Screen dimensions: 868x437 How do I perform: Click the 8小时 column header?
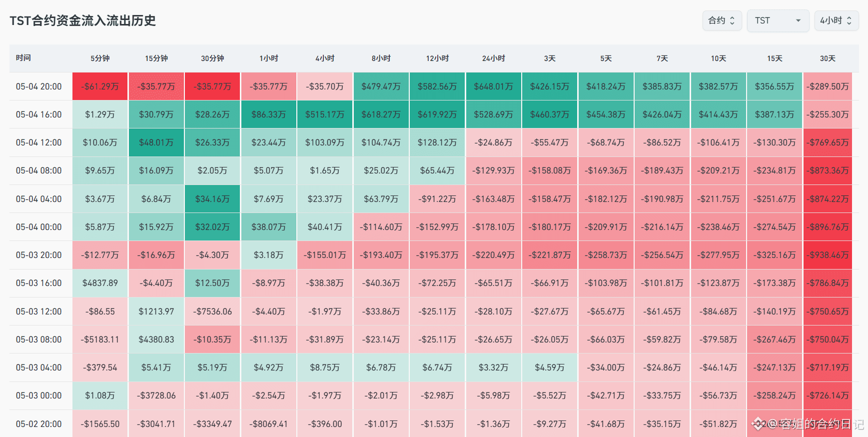pos(381,58)
